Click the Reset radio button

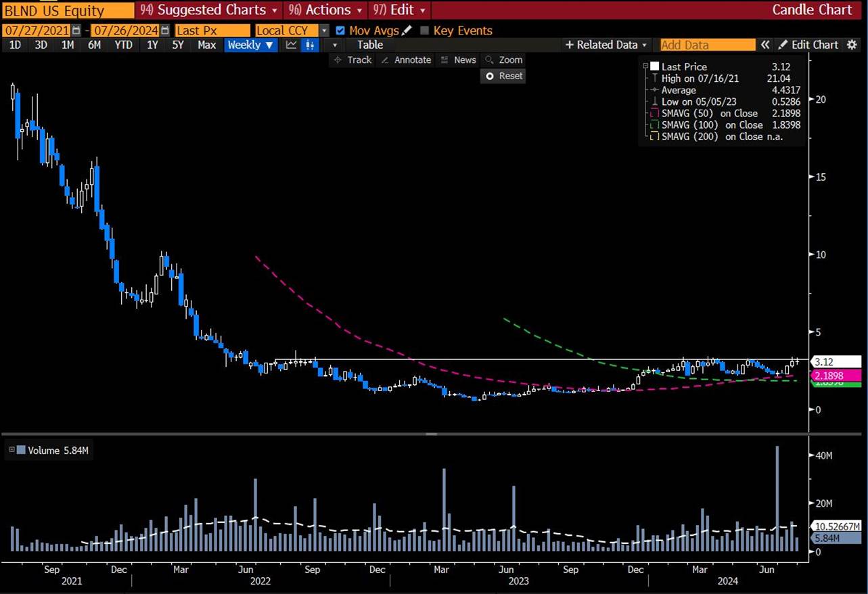[x=504, y=76]
